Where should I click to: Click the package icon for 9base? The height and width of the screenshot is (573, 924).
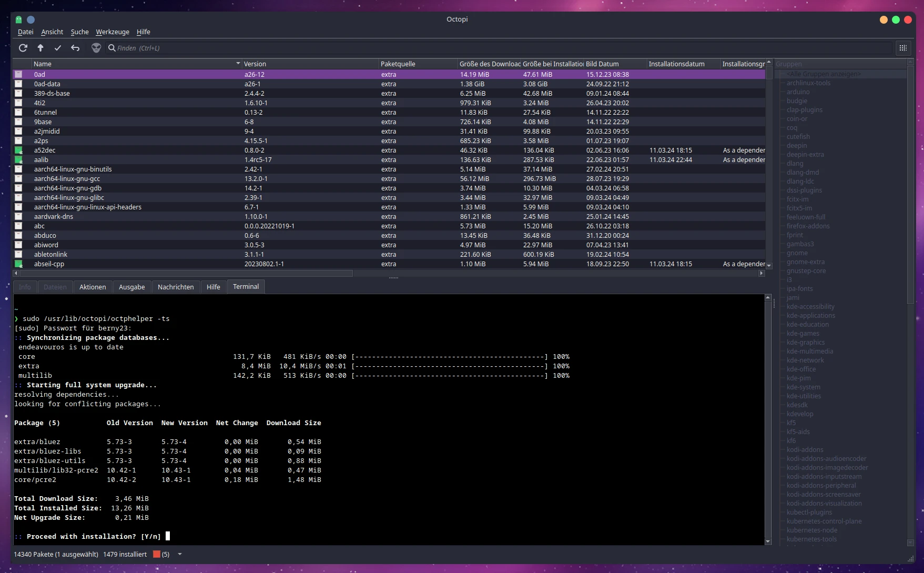[x=18, y=122]
